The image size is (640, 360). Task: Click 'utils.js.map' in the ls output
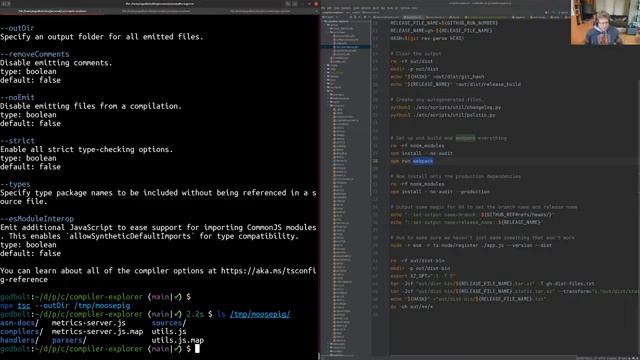click(x=178, y=340)
